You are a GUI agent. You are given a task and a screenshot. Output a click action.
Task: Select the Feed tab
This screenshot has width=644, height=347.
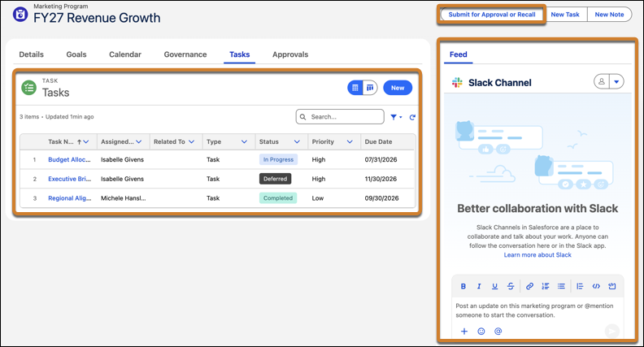459,54
